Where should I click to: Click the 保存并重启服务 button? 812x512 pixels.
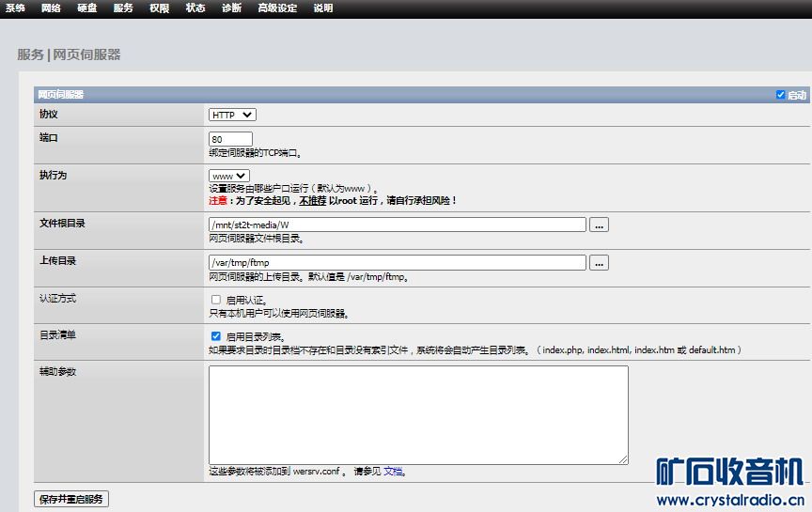click(70, 499)
